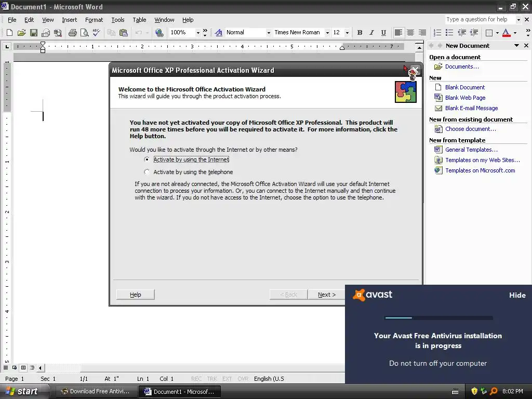
Task: Open the Insert menu
Action: [69, 20]
